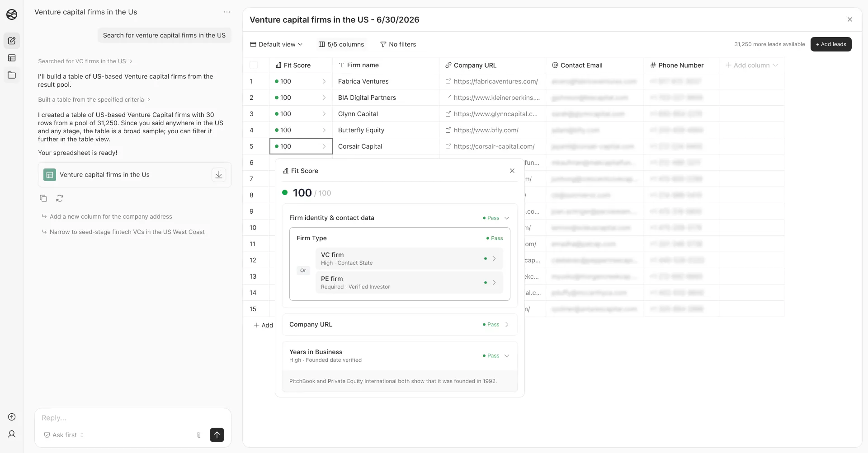The width and height of the screenshot is (868, 453).
Task: Select the Butterfly Equity cell
Action: (x=386, y=130)
